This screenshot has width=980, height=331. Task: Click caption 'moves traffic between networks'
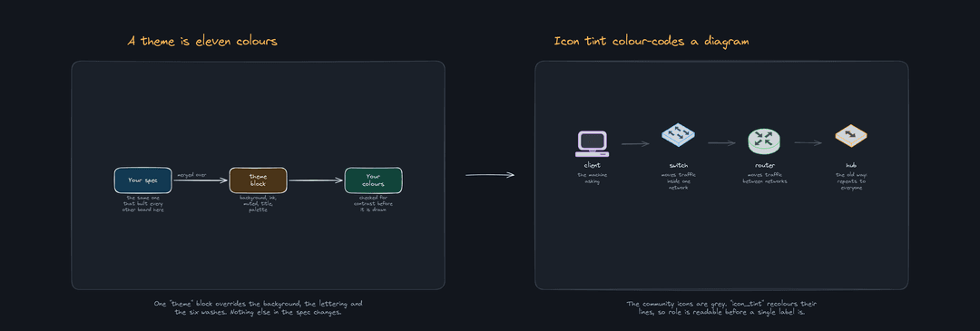coord(764,178)
